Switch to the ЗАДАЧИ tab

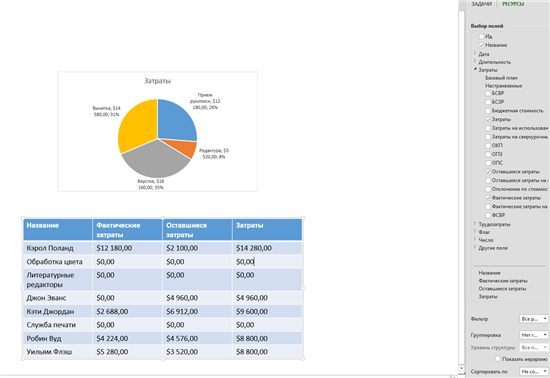[481, 4]
